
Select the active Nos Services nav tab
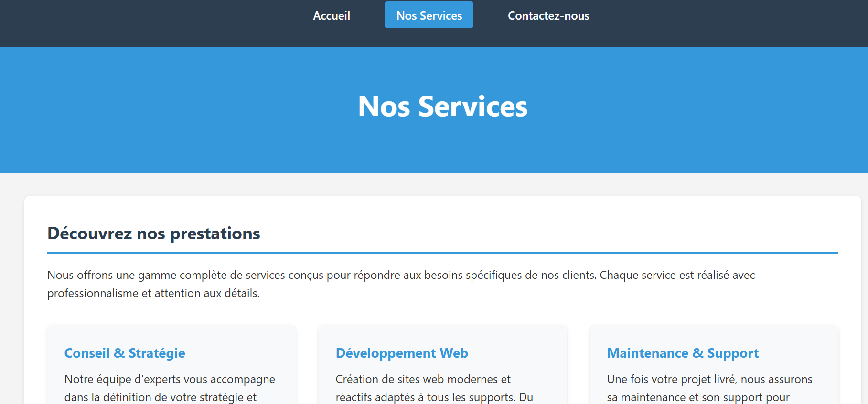pyautogui.click(x=429, y=16)
